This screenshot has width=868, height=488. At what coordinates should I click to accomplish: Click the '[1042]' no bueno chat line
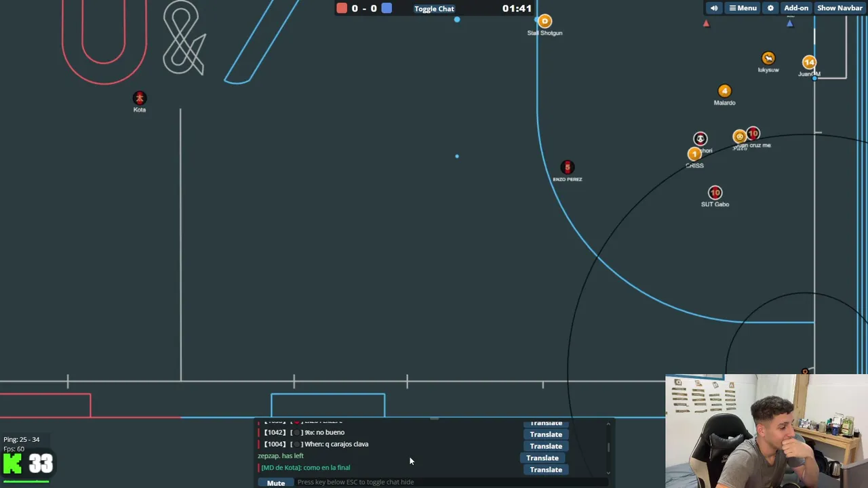[304, 432]
